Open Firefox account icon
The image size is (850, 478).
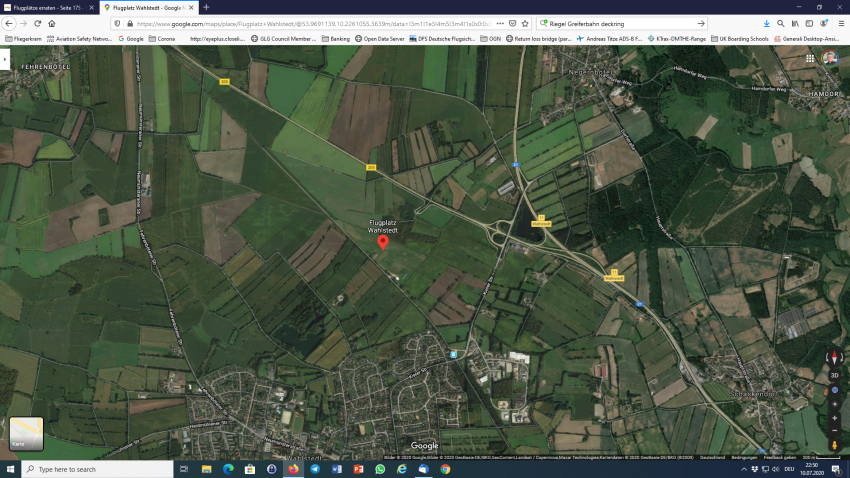click(x=823, y=24)
